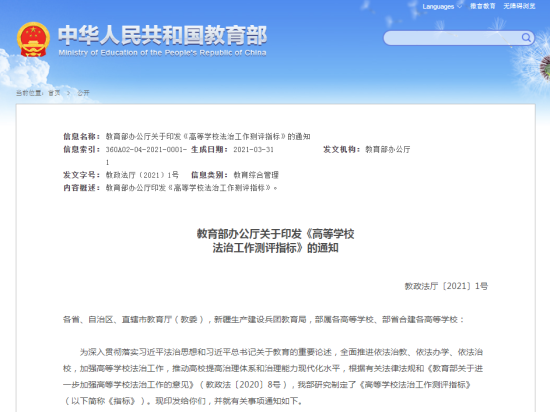Click the 信息名称 field value
This screenshot has width=550, height=412.
(208, 136)
